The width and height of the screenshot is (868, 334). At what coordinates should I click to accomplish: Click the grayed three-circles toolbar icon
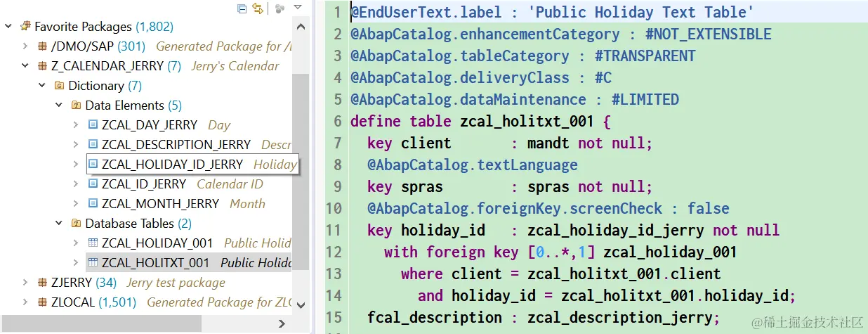pos(280,8)
